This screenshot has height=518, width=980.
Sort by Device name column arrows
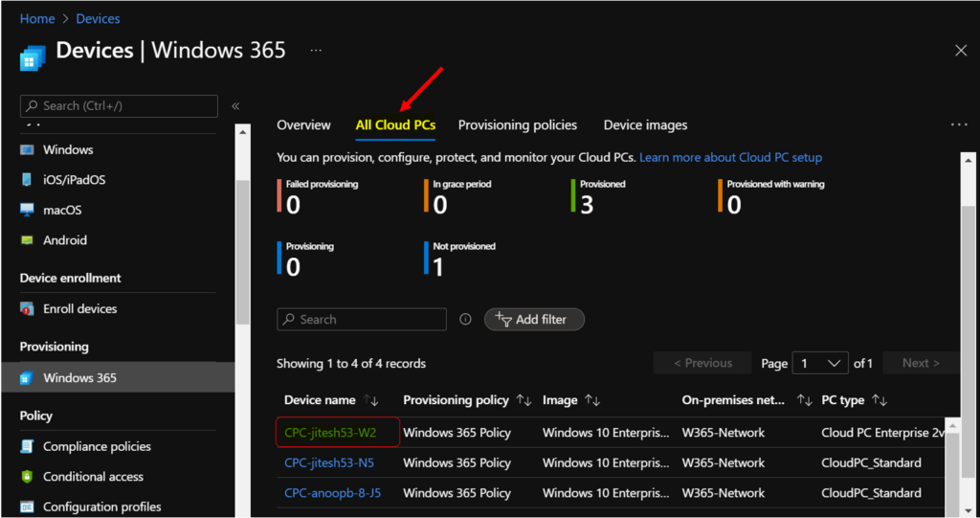[371, 400]
